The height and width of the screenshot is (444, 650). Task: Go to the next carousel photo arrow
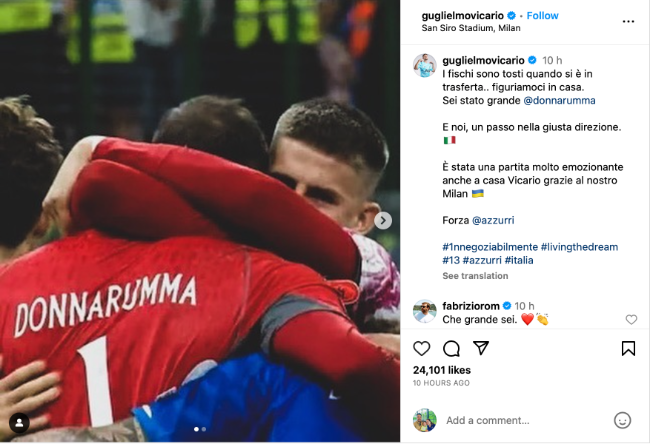click(x=383, y=221)
